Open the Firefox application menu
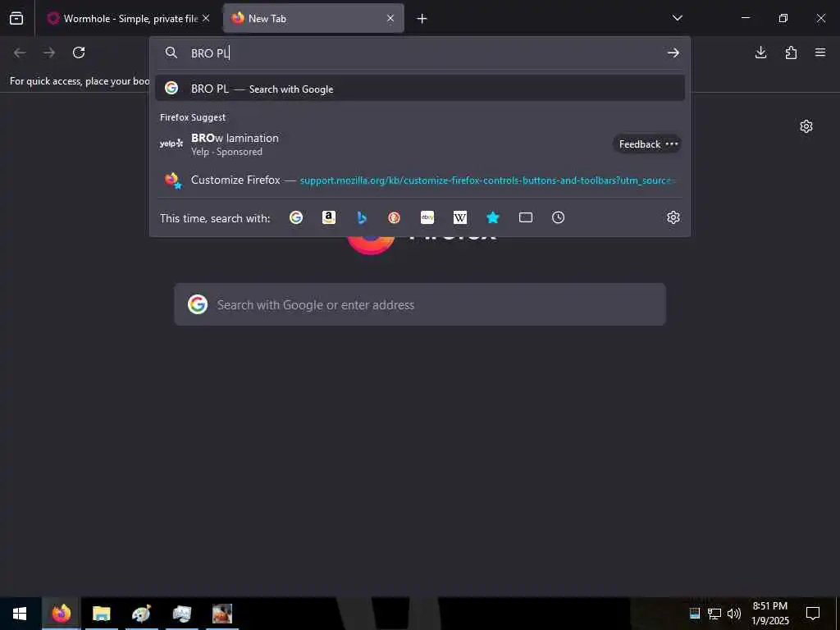 pos(820,52)
